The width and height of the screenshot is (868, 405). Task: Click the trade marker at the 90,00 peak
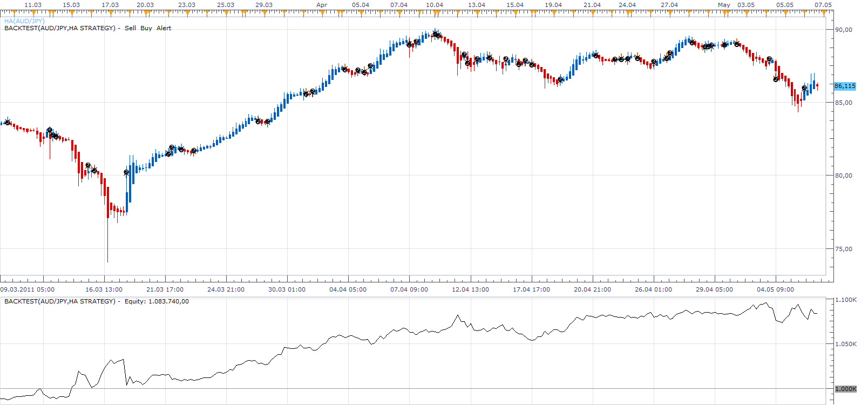(436, 34)
